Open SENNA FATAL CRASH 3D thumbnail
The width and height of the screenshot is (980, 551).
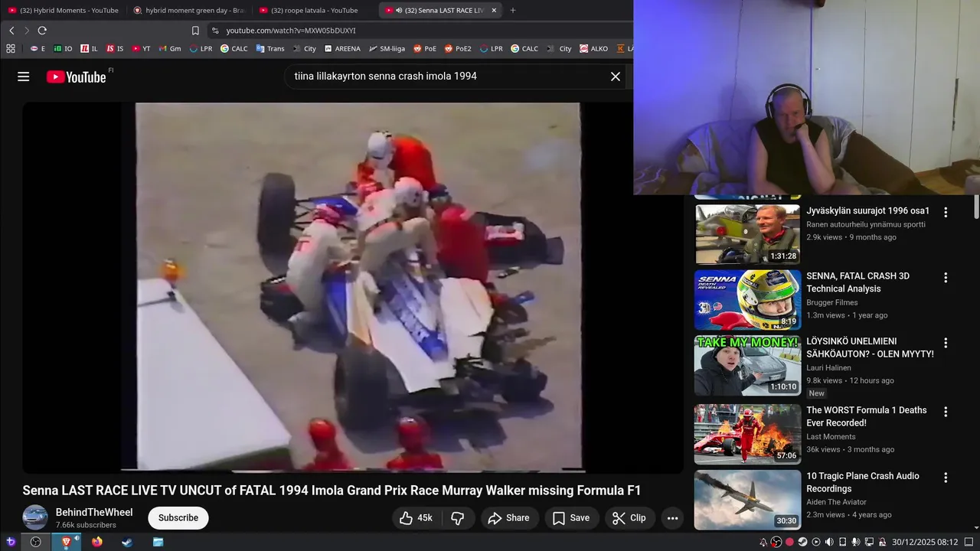click(x=748, y=300)
